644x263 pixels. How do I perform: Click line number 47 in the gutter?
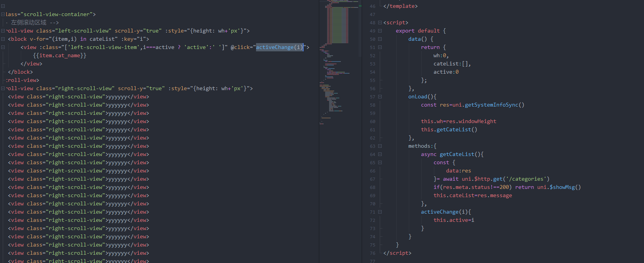(x=373, y=15)
